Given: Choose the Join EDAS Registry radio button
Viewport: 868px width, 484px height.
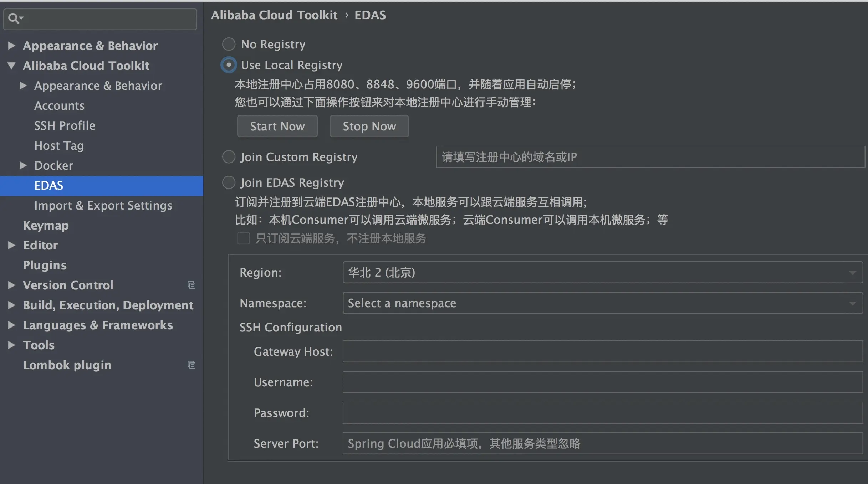Looking at the screenshot, I should point(229,182).
